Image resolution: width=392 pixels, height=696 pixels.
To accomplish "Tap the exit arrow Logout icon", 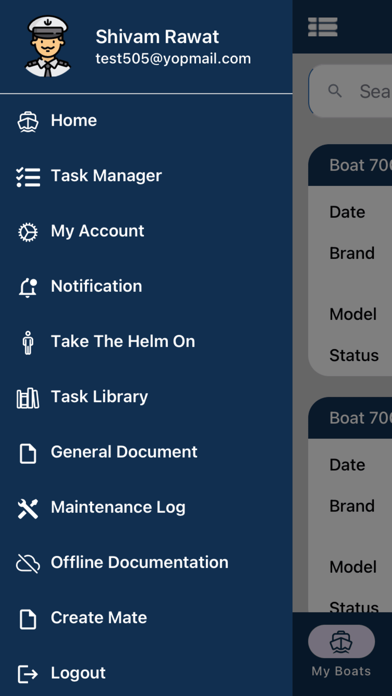I will click(x=28, y=674).
